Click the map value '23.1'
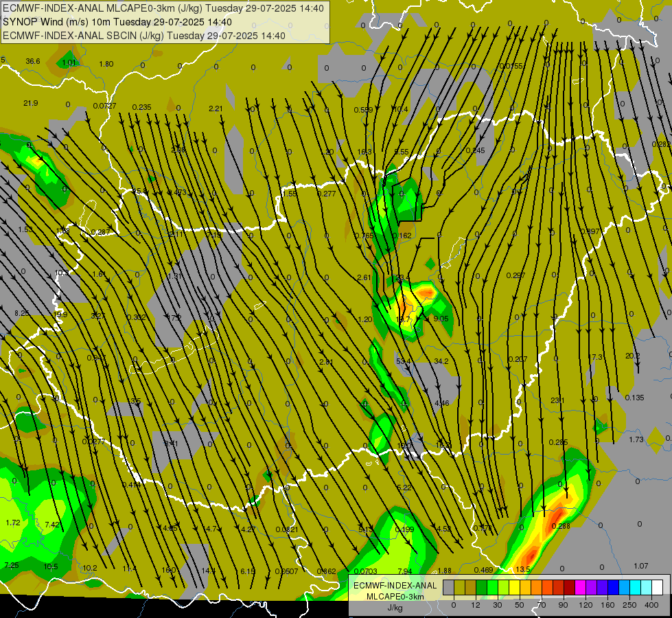This screenshot has height=618, width=672. coord(557,400)
